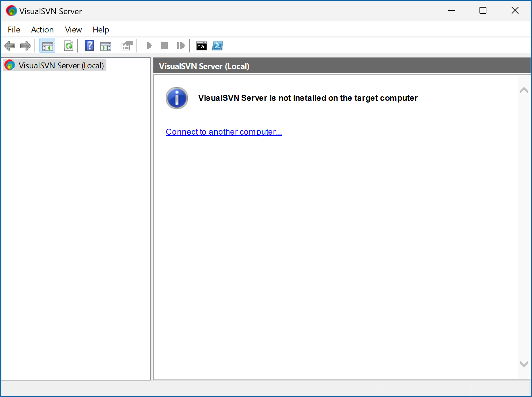The image size is (532, 397).
Task: Minimize the VisualSVN Server window
Action: tap(452, 11)
